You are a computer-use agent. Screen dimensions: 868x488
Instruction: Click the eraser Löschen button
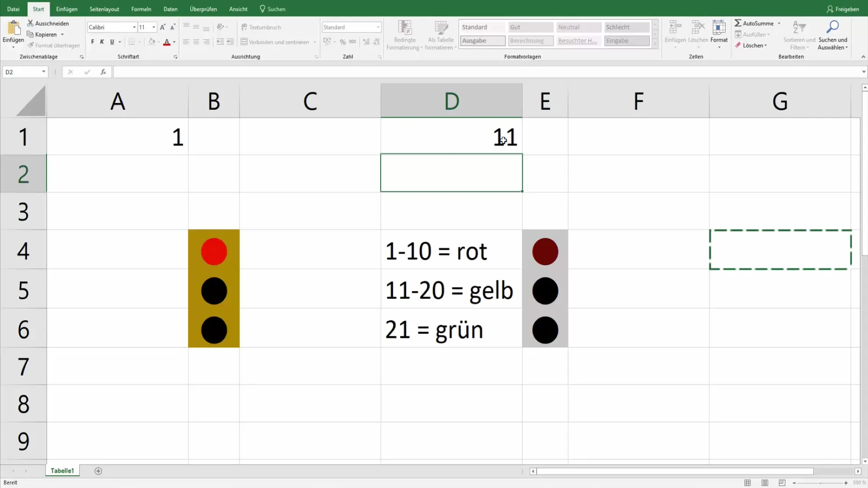pos(750,45)
